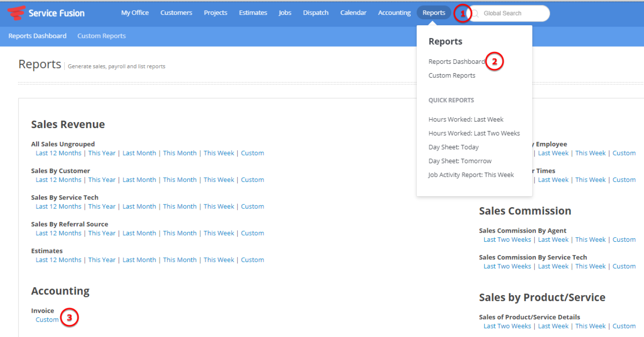
Task: Open the Invoice Custom report
Action: [47, 320]
